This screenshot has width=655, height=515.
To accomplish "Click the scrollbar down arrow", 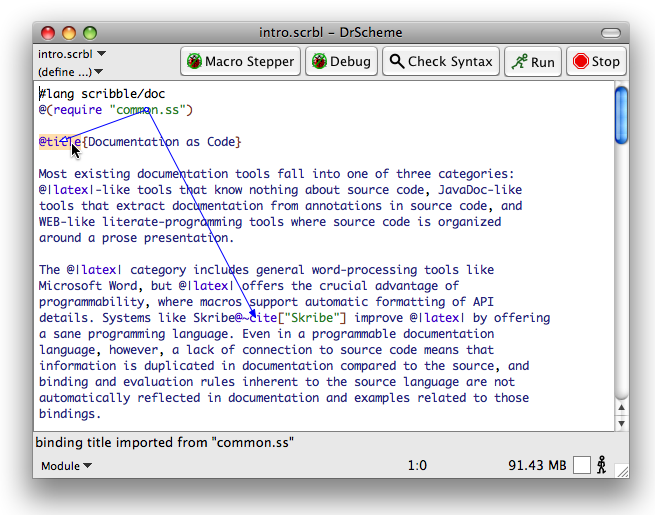I will (621, 423).
